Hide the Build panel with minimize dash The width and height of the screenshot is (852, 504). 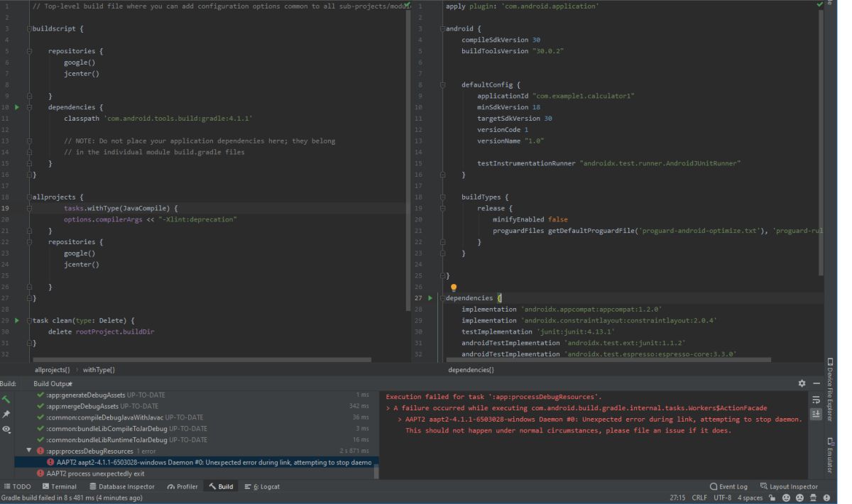pyautogui.click(x=816, y=383)
